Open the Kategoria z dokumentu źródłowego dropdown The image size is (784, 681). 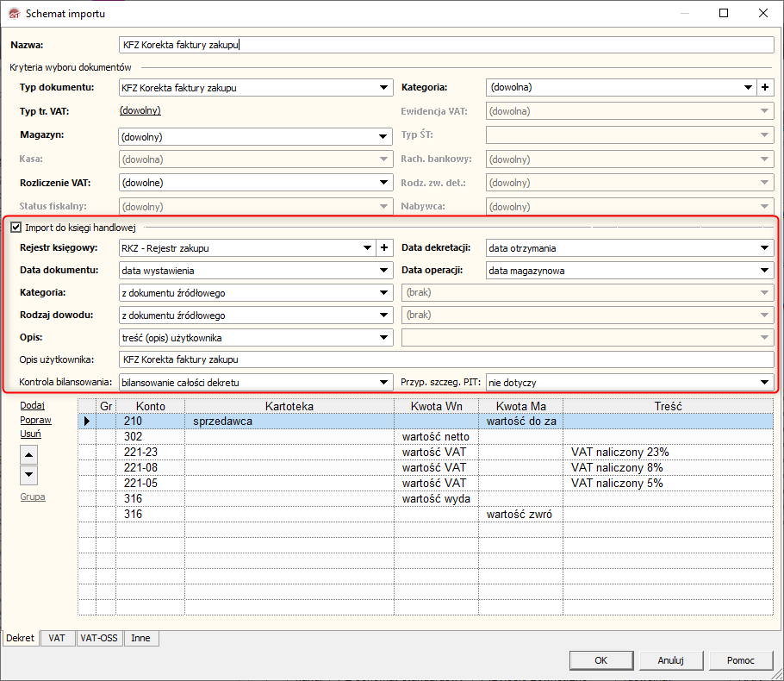(x=383, y=293)
